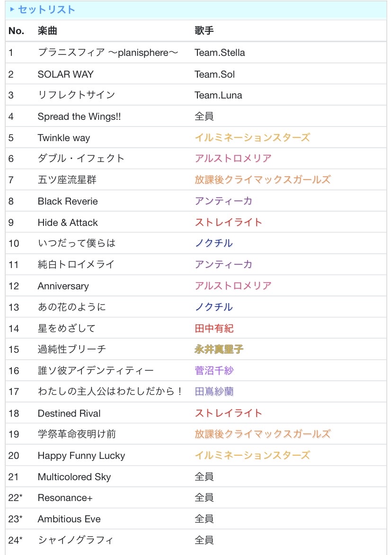
Task: Select the 歌手 column header
Action: 204,31
